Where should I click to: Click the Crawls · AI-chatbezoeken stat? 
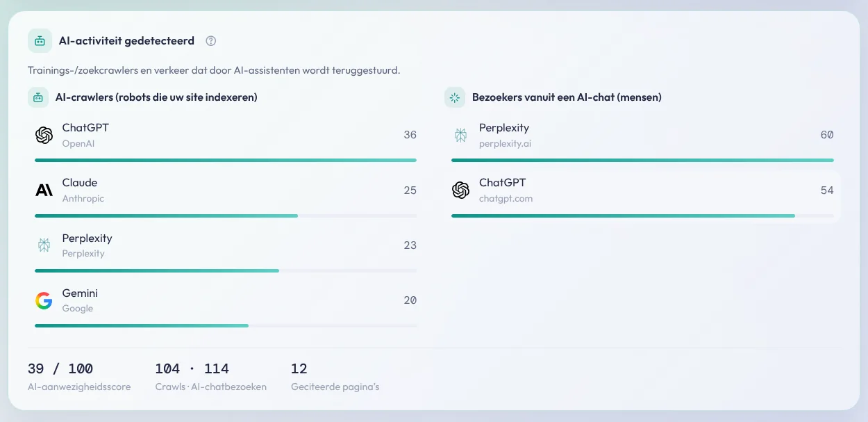click(x=211, y=377)
